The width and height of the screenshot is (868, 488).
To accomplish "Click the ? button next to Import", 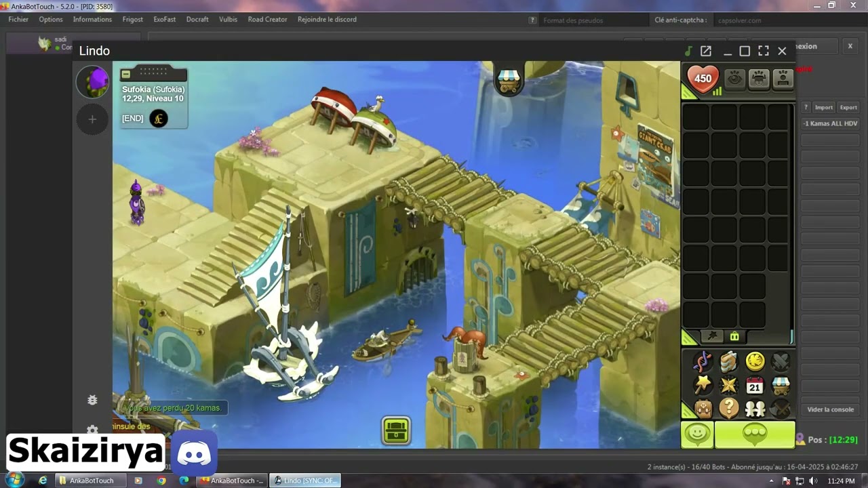I will (x=806, y=107).
